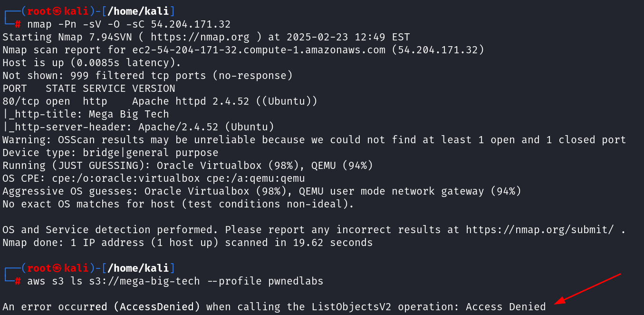The height and width of the screenshot is (315, 644).
Task: Click the # symbol before the nmap command
Action: coord(18,24)
